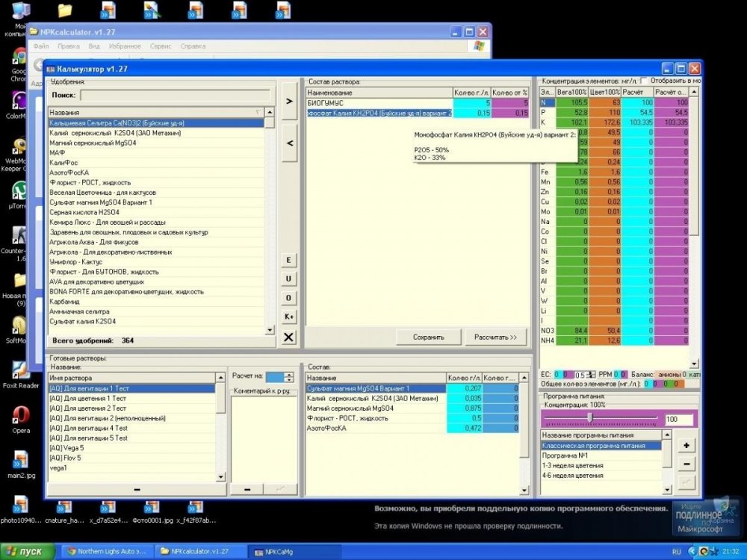Screen dimensions: 747x560
Task: Click the Концентрация slider handle
Action: coord(590,417)
